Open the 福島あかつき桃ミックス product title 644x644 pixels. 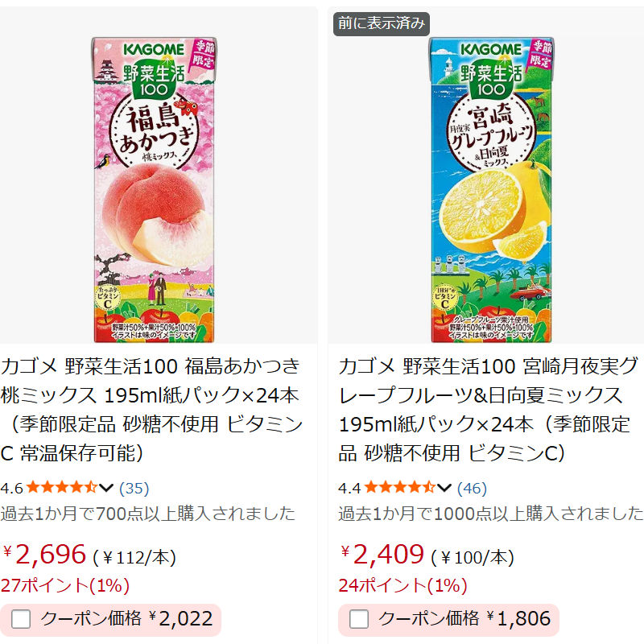[152, 410]
